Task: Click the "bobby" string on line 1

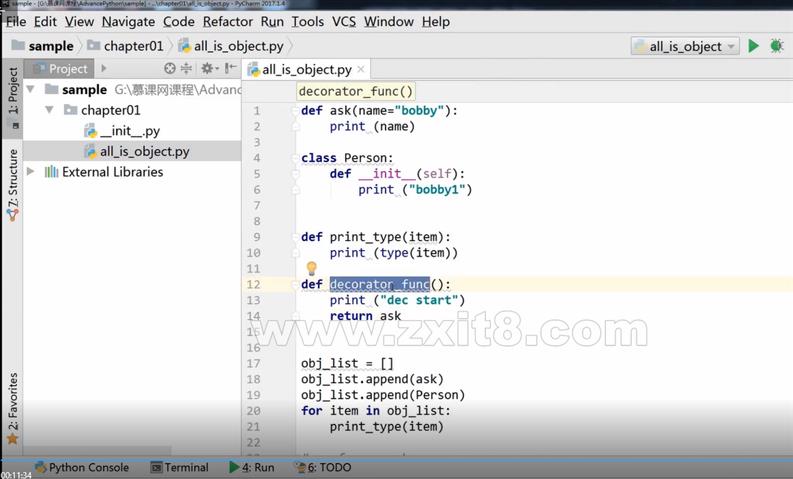Action: [419, 110]
